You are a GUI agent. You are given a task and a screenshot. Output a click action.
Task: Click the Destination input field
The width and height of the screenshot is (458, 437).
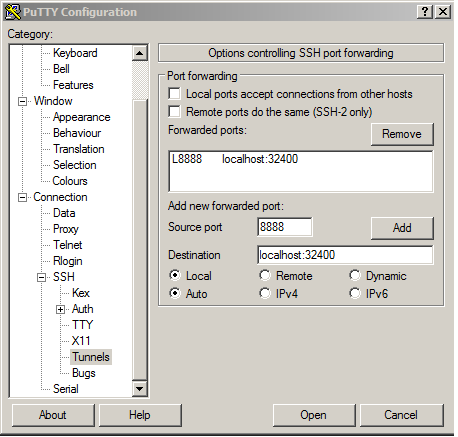tap(345, 255)
